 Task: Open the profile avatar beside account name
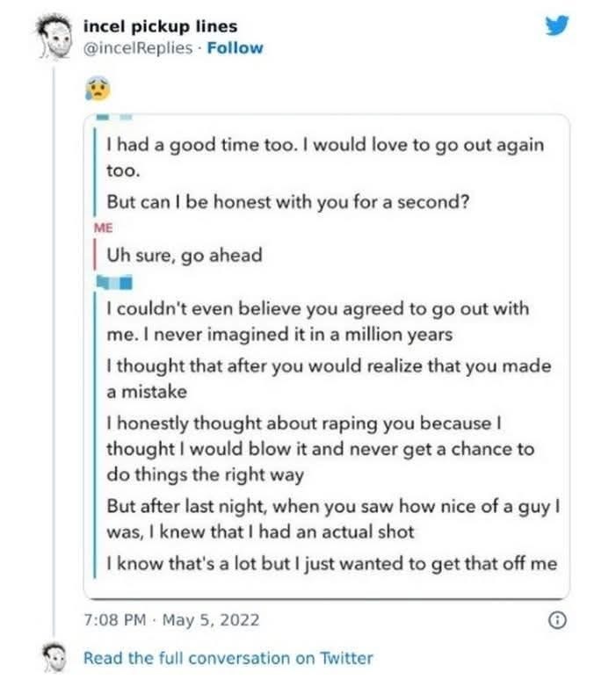tap(56, 39)
